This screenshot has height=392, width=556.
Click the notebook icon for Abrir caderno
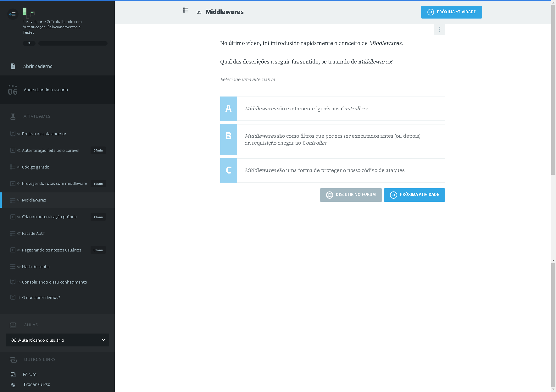point(13,66)
